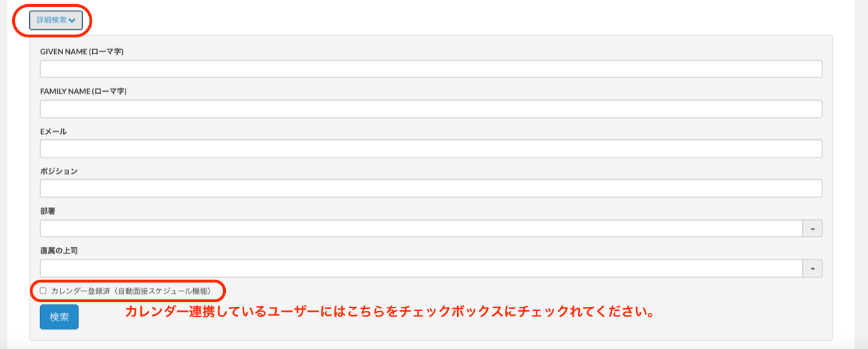Open the 直属の上司 combo box field
This screenshot has width=868, height=349.
click(x=421, y=268)
